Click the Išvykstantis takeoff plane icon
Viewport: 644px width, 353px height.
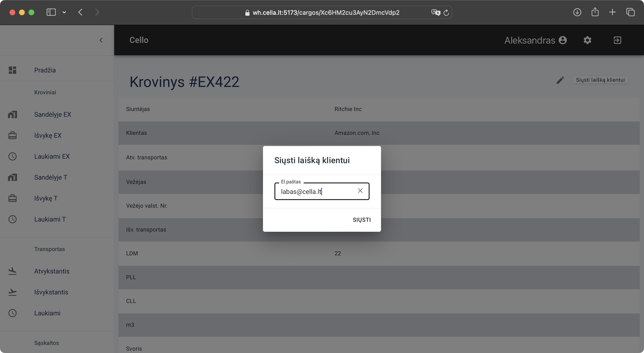(13, 292)
